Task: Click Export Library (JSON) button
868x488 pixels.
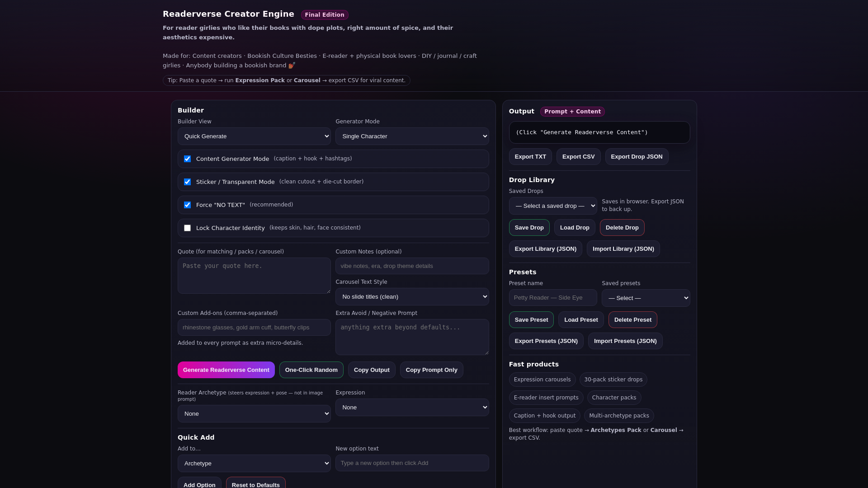Action: point(545,249)
